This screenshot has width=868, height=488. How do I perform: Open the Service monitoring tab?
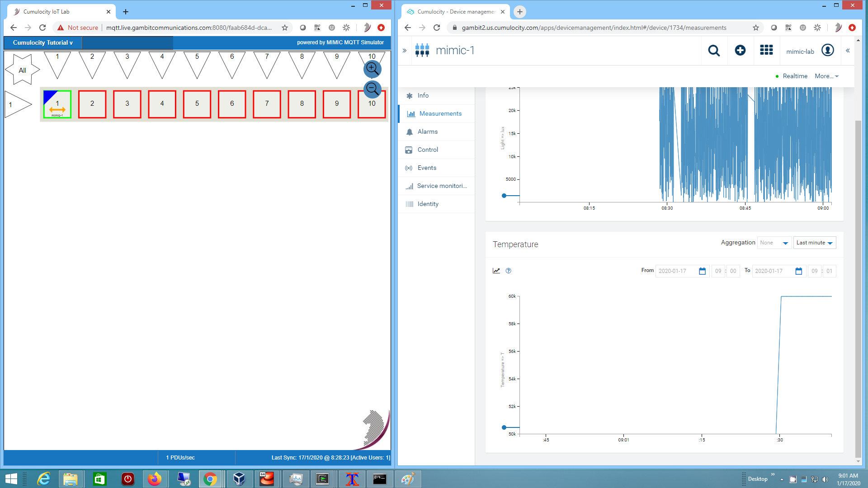(436, 186)
